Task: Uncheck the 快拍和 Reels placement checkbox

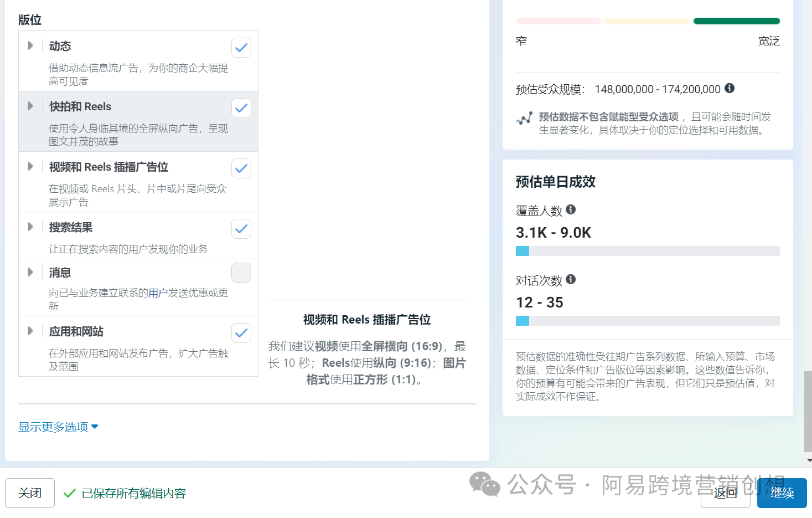Action: coord(241,108)
